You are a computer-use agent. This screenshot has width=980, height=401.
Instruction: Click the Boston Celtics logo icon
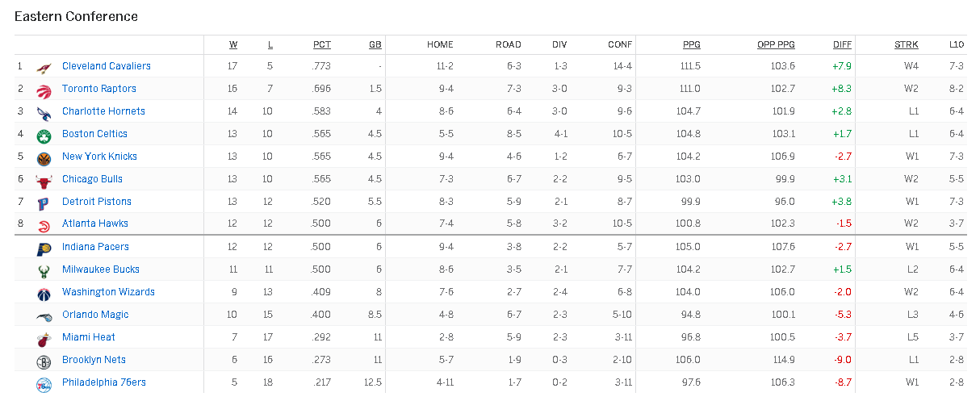point(44,135)
